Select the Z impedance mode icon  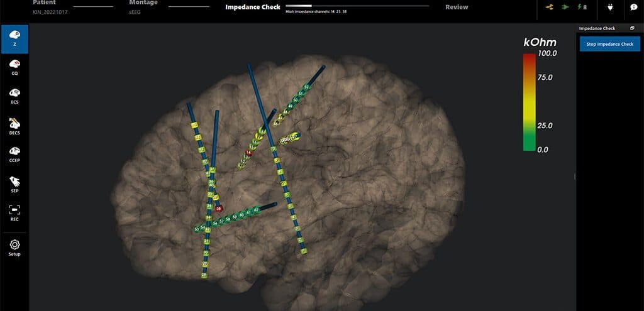tap(15, 39)
